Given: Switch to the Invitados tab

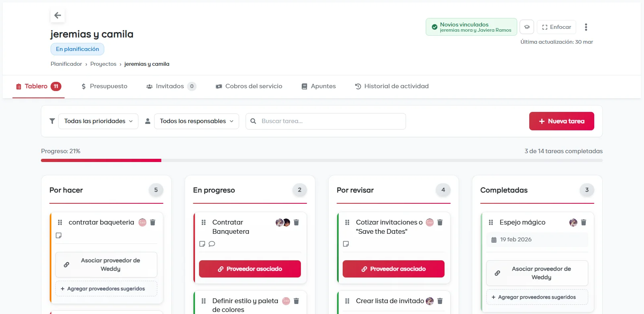Looking at the screenshot, I should [171, 86].
